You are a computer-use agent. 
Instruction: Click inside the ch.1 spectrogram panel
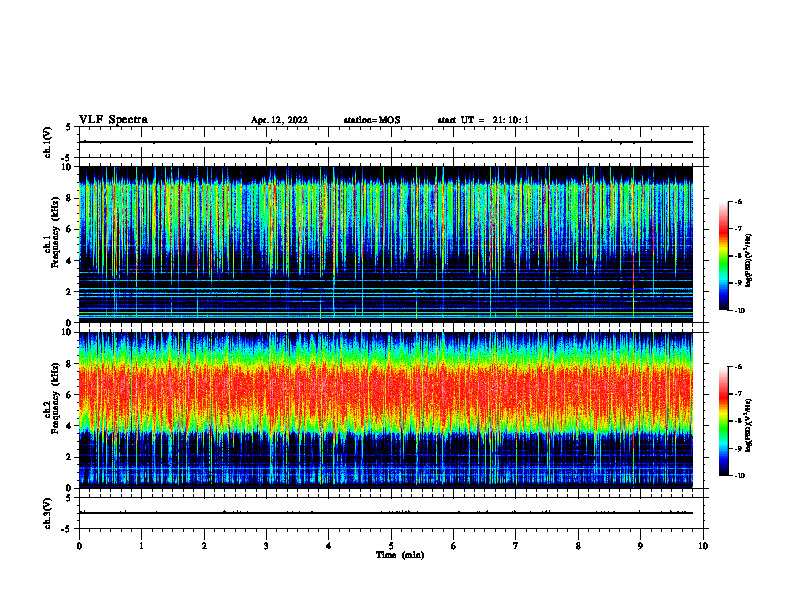(386, 244)
